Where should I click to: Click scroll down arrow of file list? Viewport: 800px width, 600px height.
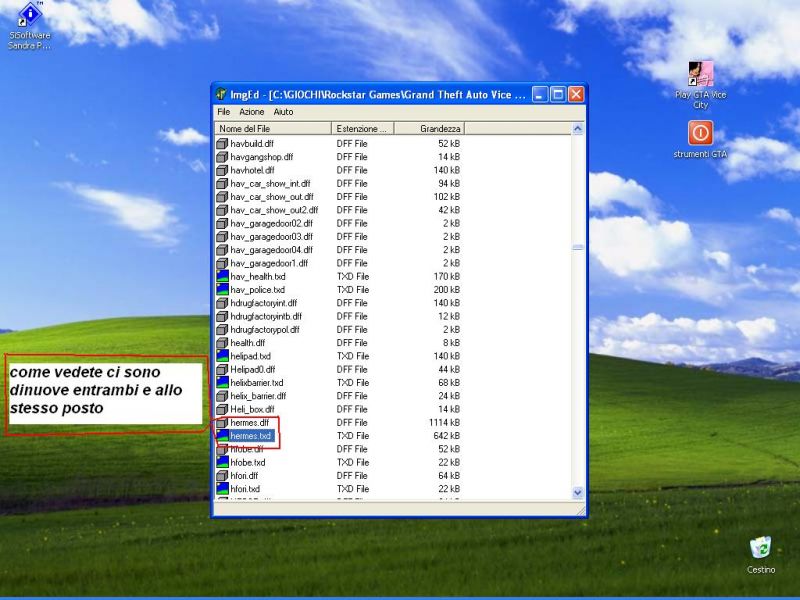coord(578,492)
